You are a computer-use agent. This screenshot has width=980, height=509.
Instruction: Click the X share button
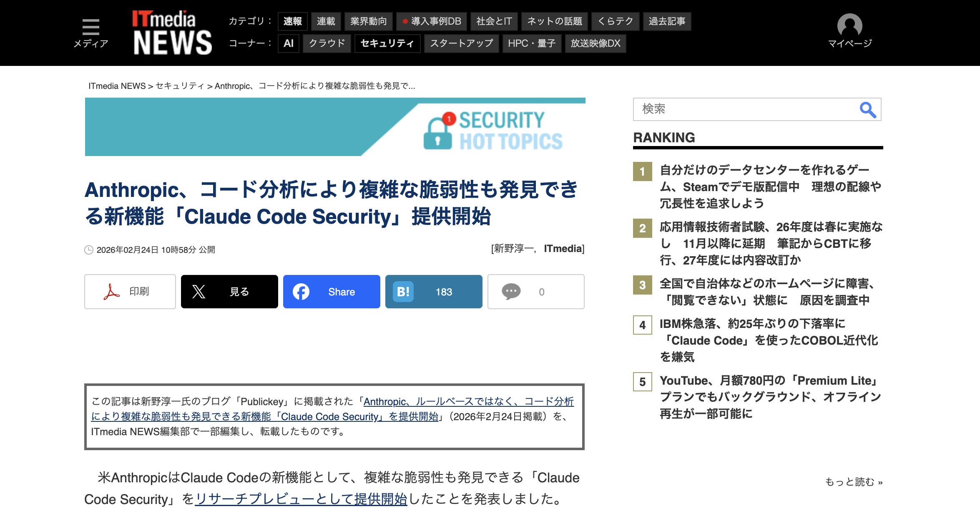click(x=229, y=292)
